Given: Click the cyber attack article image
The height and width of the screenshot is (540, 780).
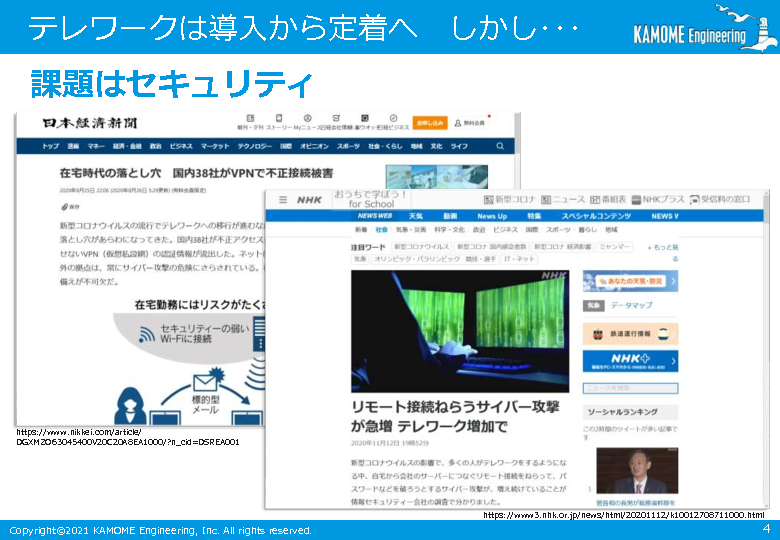Looking at the screenshot, I should [x=459, y=331].
